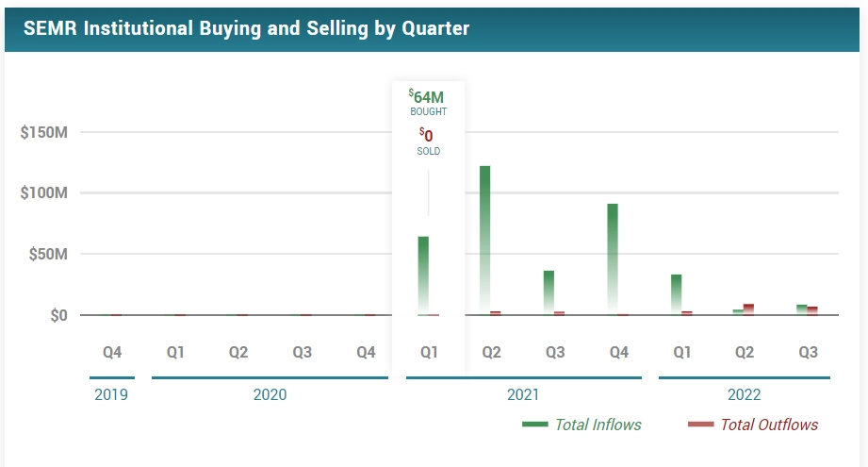Click the Q4 label under 2019
The height and width of the screenshot is (467, 868).
point(112,353)
